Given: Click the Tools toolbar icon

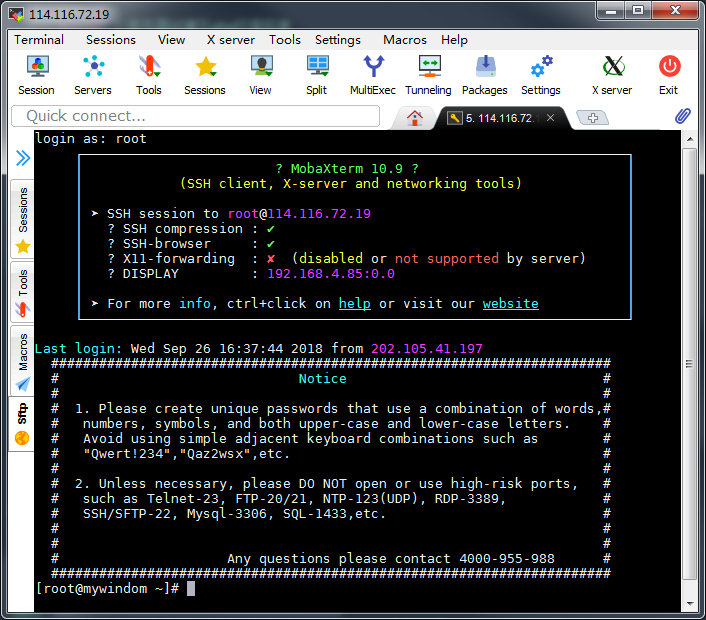Looking at the screenshot, I should pos(149,75).
